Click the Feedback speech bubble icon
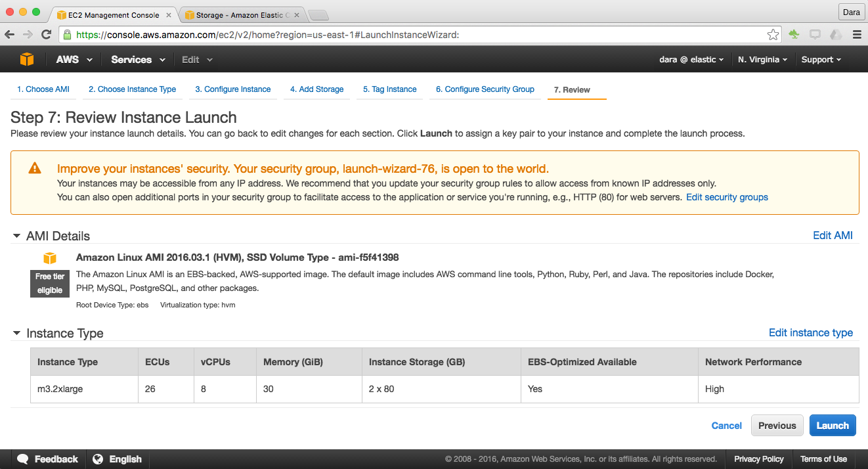Screen dimensions: 868x469 (x=23, y=459)
